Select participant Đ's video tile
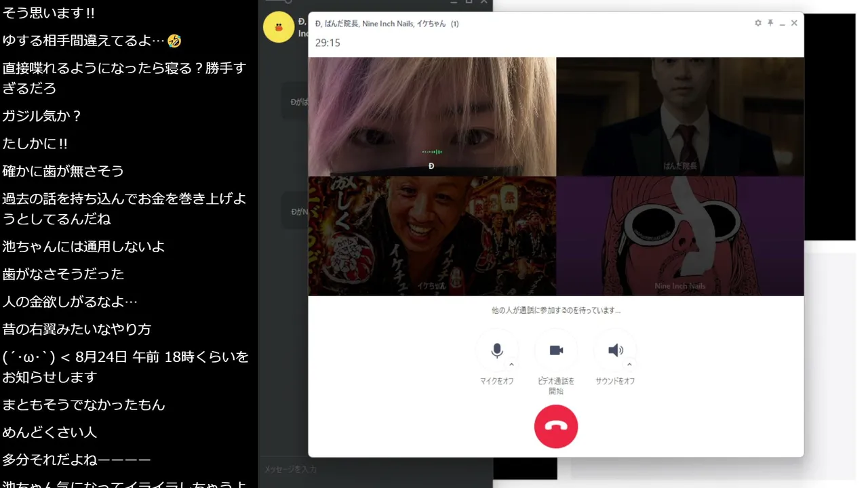This screenshot has width=868, height=488. click(432, 117)
